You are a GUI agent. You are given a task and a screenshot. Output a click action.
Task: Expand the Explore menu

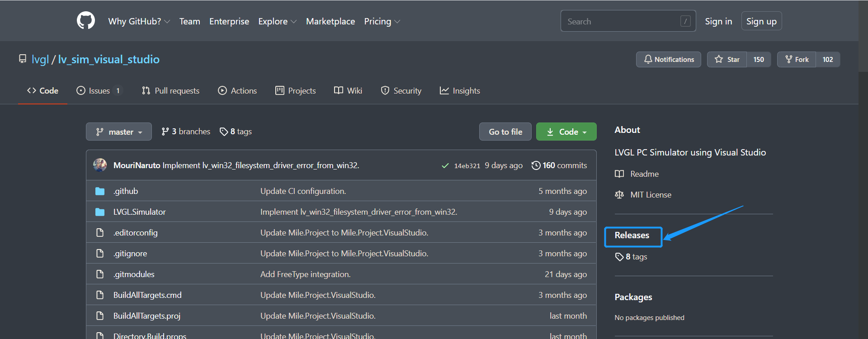(277, 21)
